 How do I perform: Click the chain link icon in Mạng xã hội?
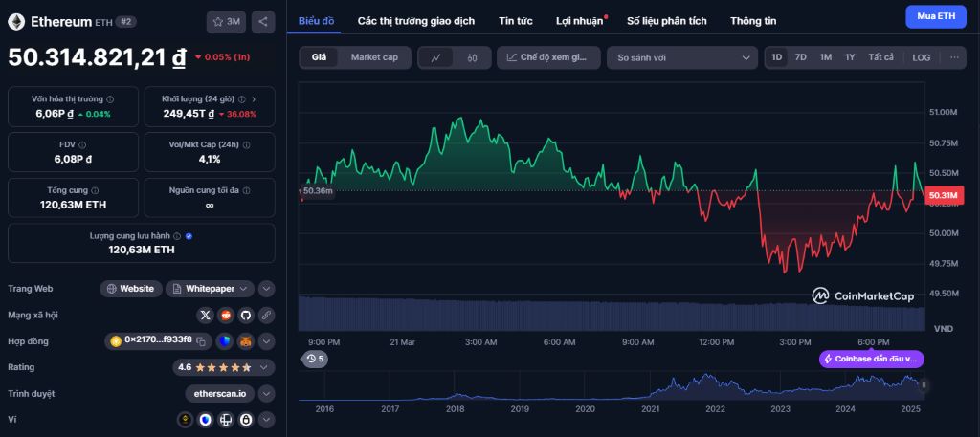pos(266,316)
